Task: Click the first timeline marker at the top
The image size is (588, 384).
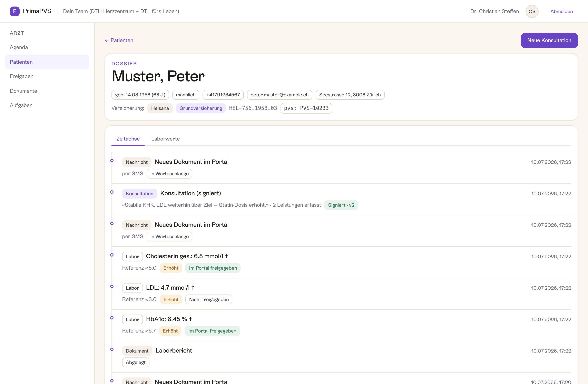Action: point(112,161)
